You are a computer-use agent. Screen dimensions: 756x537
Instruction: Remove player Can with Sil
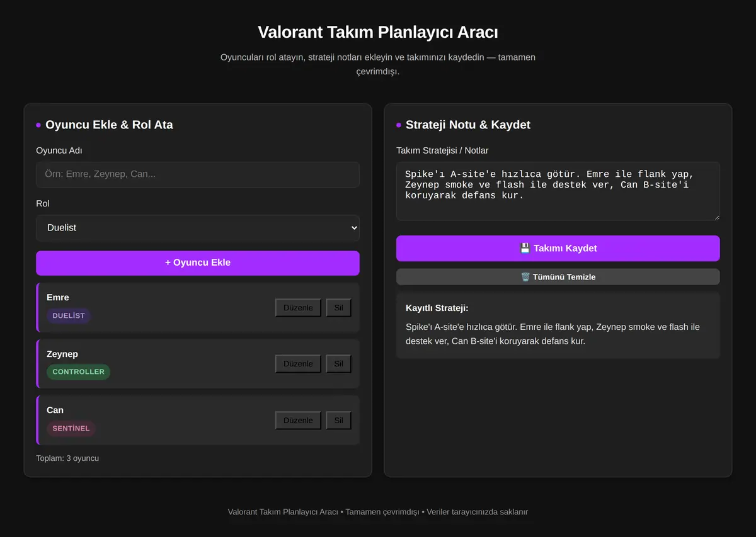point(338,420)
